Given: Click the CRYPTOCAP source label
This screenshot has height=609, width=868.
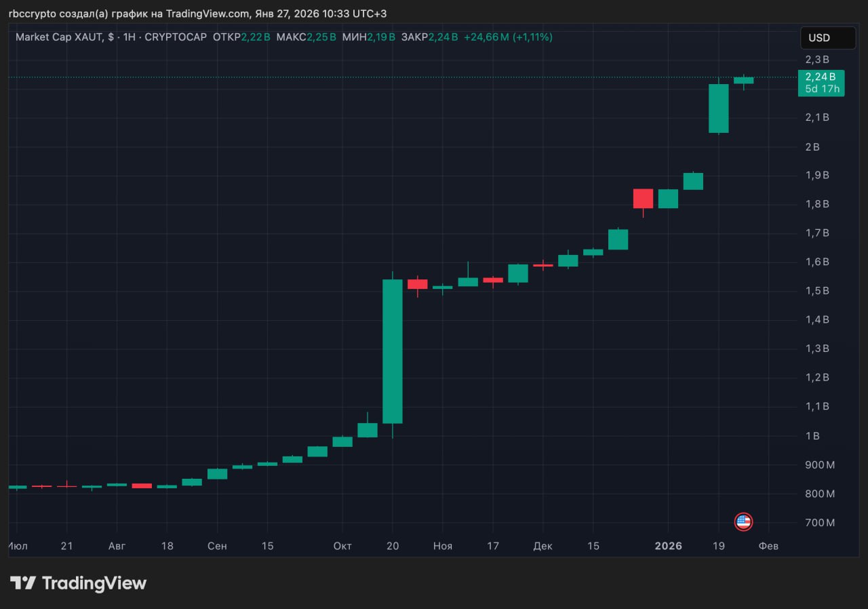Looking at the screenshot, I should tap(176, 37).
